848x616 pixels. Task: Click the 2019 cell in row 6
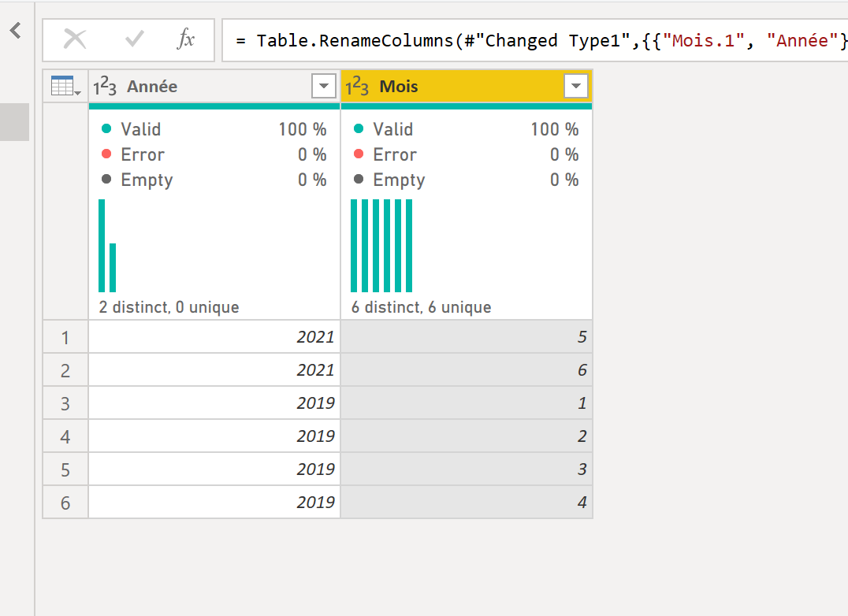[214, 503]
